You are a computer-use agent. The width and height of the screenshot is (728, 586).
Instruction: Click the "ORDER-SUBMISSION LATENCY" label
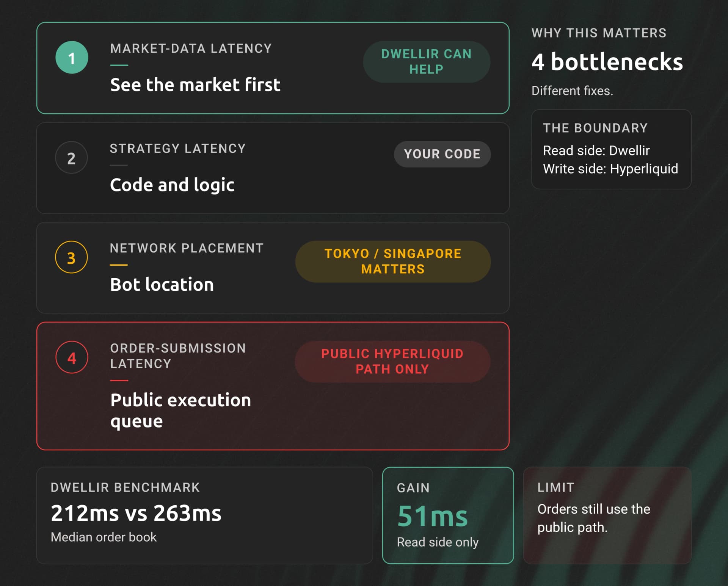coord(178,356)
